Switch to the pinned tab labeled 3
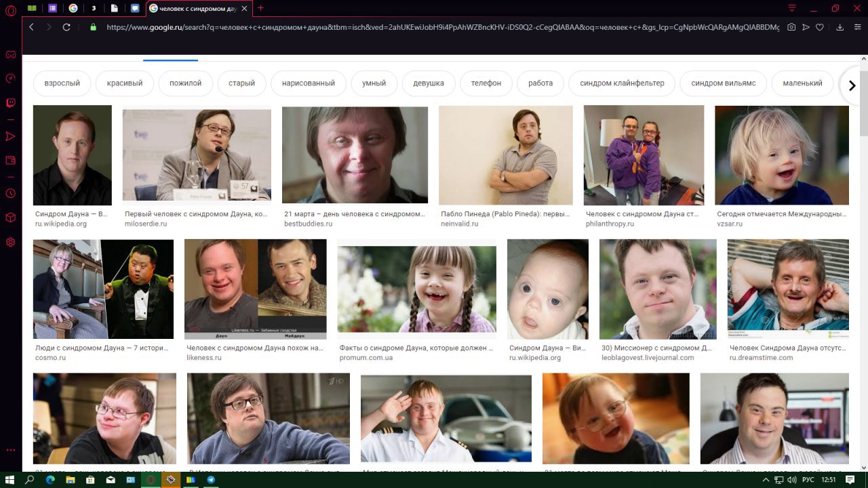 tap(94, 8)
